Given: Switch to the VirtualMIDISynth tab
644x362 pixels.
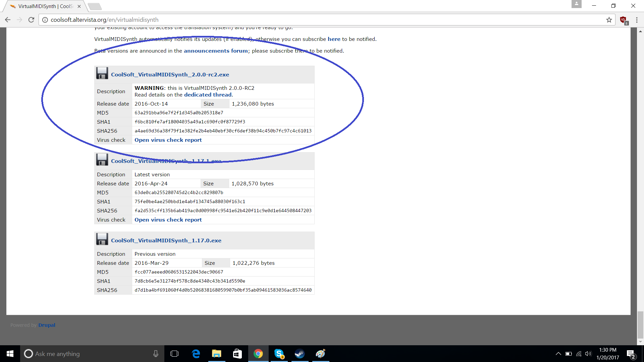Looking at the screenshot, I should [44, 6].
